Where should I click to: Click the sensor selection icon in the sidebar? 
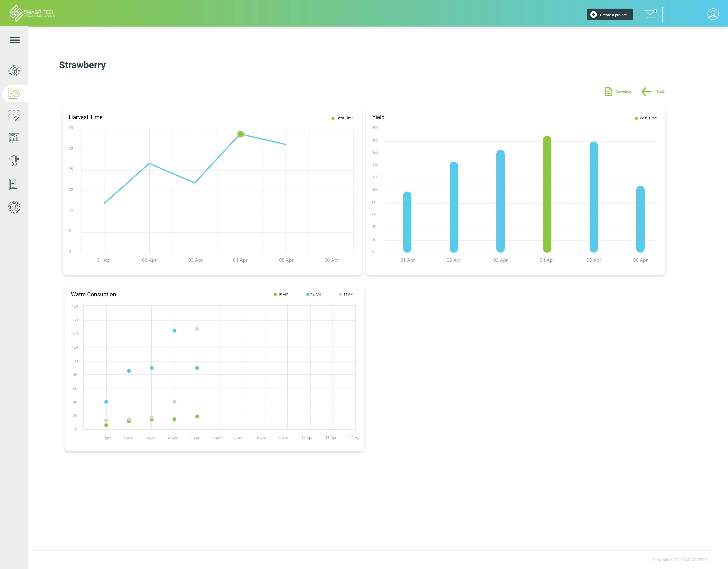pyautogui.click(x=14, y=116)
